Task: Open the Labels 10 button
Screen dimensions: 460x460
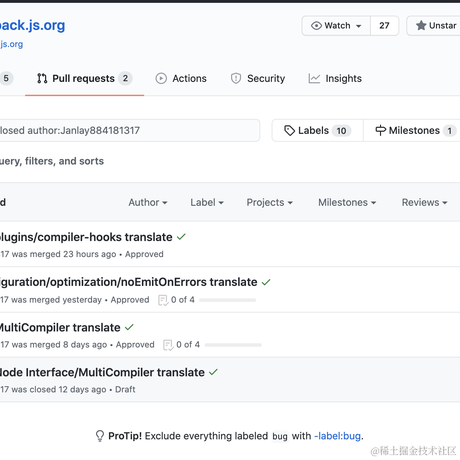Action: coord(317,130)
